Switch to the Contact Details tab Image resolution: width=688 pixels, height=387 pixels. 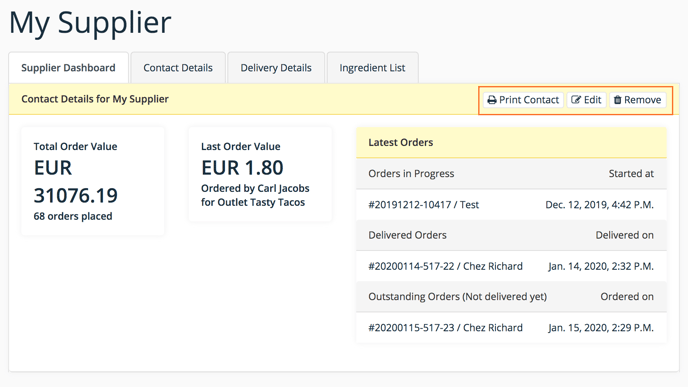(178, 68)
